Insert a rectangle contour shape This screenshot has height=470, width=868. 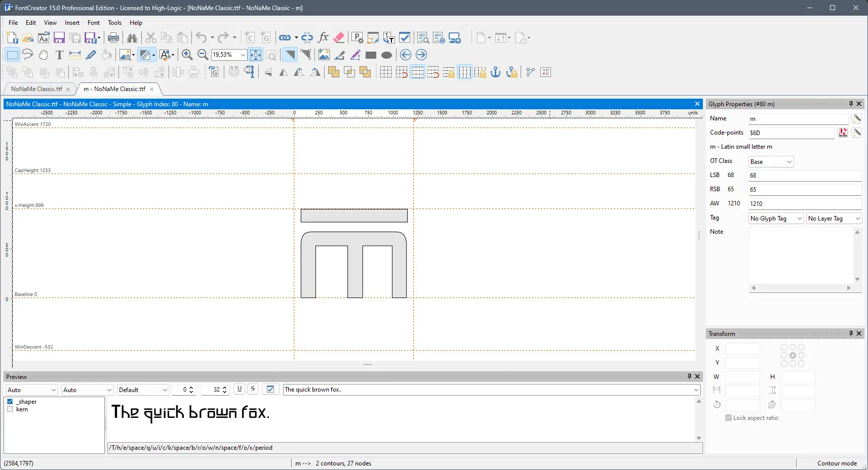coord(371,55)
